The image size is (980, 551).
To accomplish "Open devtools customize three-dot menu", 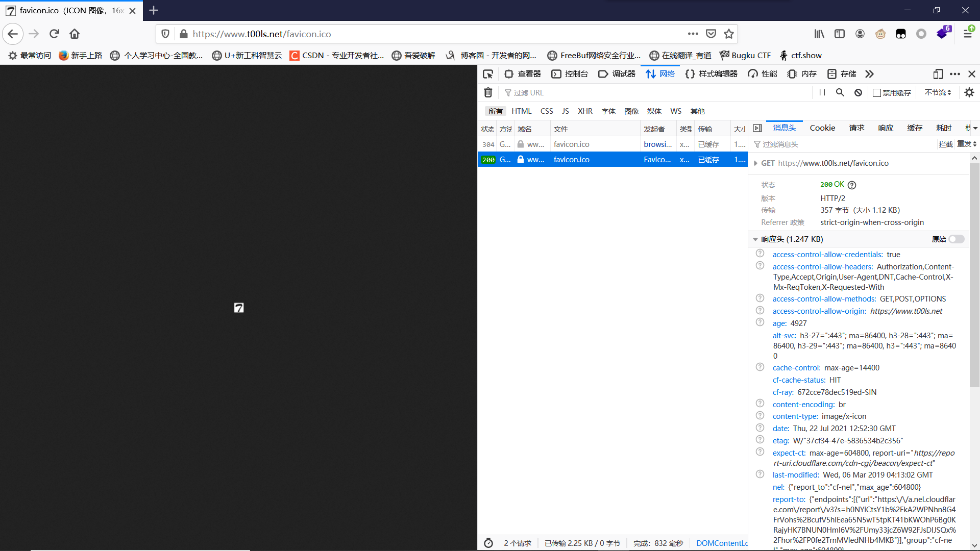I will click(955, 74).
